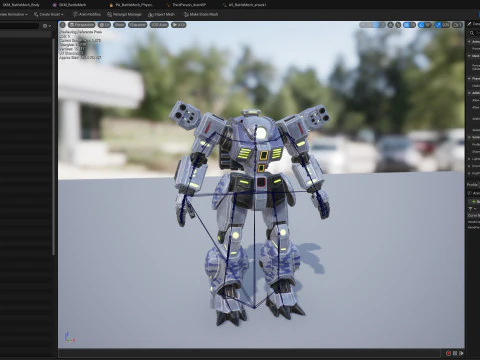Open the viewport Show menu
480x360 pixels.
[x=119, y=25]
